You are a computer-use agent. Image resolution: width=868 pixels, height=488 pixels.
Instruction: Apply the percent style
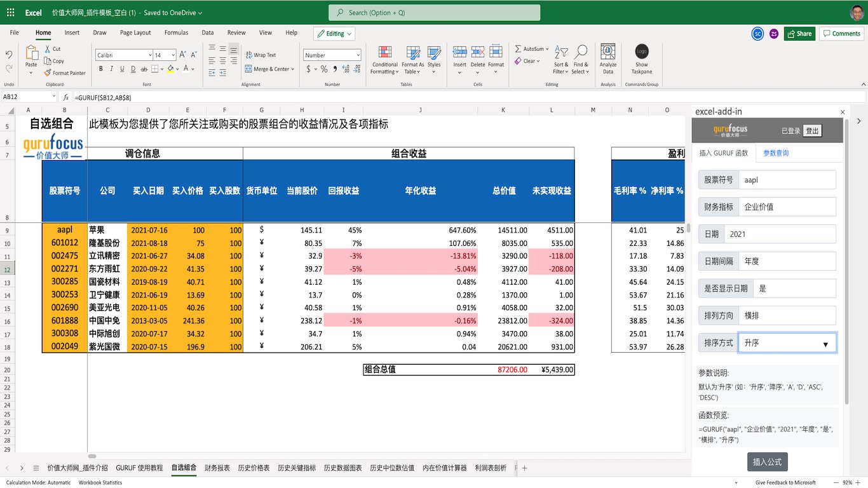click(324, 69)
